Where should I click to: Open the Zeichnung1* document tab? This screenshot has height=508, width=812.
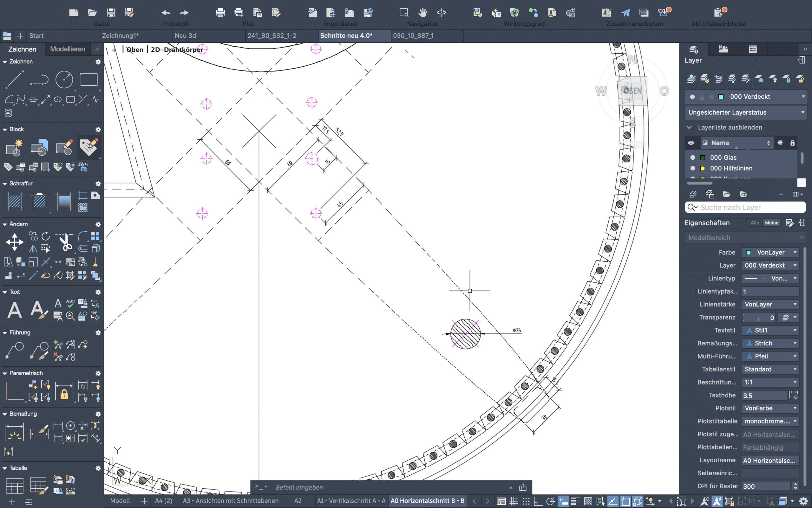pyautogui.click(x=136, y=36)
